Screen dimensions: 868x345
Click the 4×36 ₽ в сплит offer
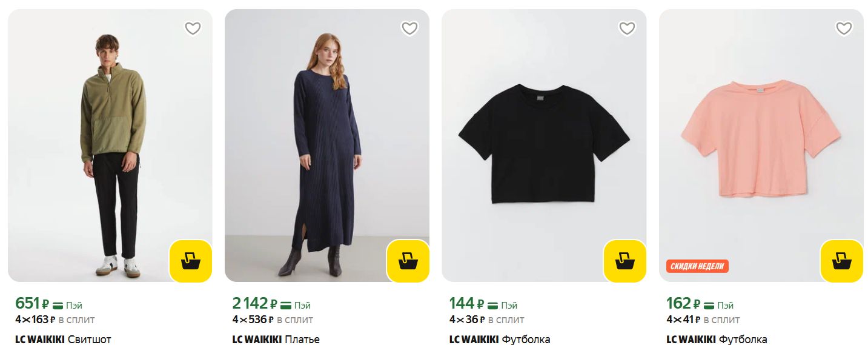486,320
